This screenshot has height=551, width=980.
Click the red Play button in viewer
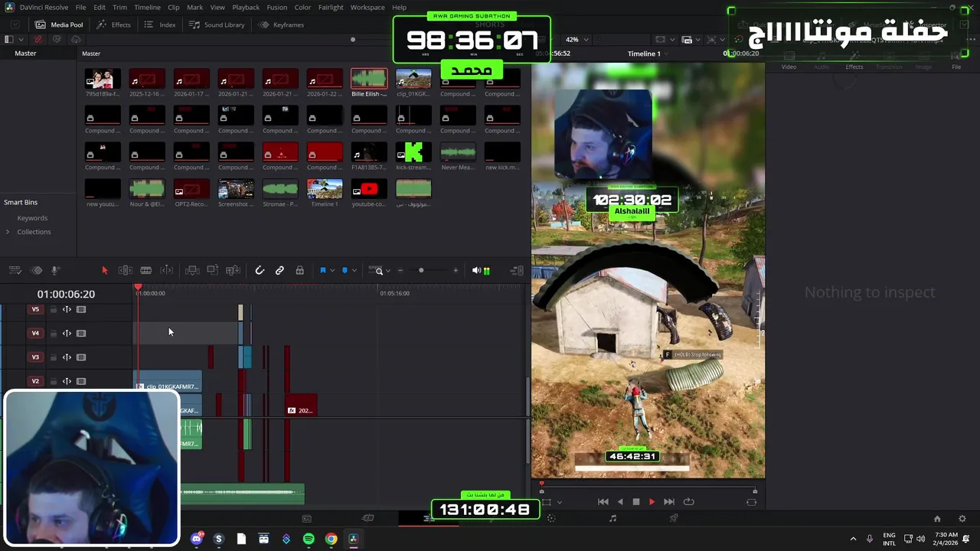[652, 501]
